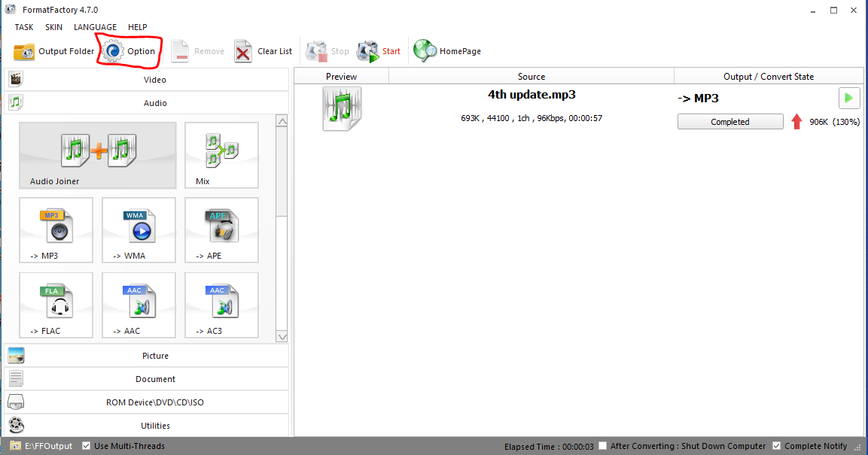Viewport: 868px width, 455px height.
Task: Click the red size increase arrow
Action: point(796,122)
